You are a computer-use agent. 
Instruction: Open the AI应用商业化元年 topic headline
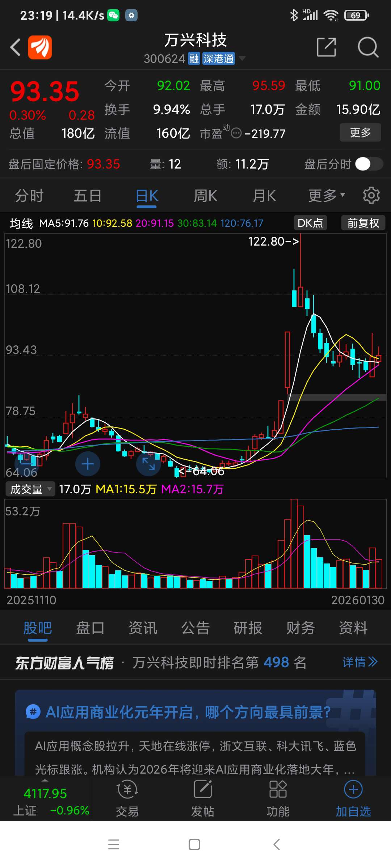[188, 712]
